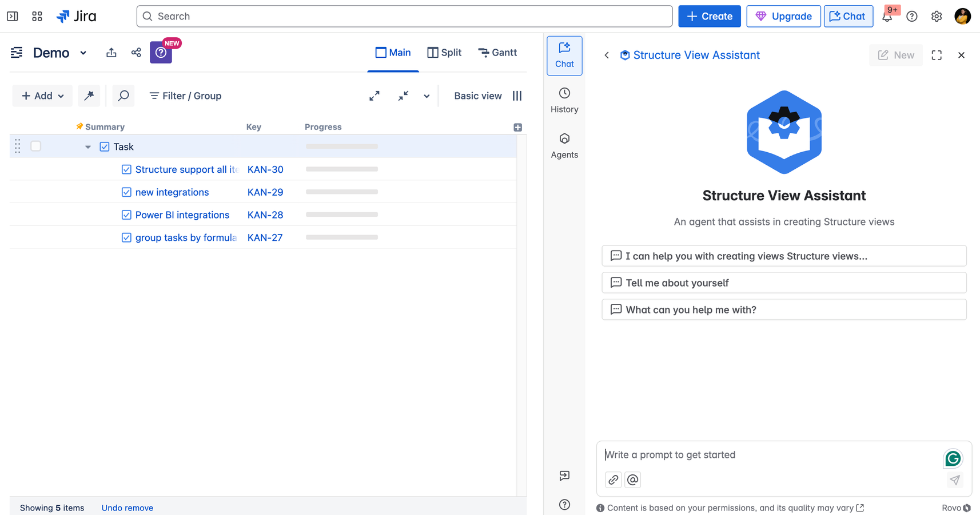
Task: Select the 'Tell me about yourself' suggestion
Action: pos(784,283)
